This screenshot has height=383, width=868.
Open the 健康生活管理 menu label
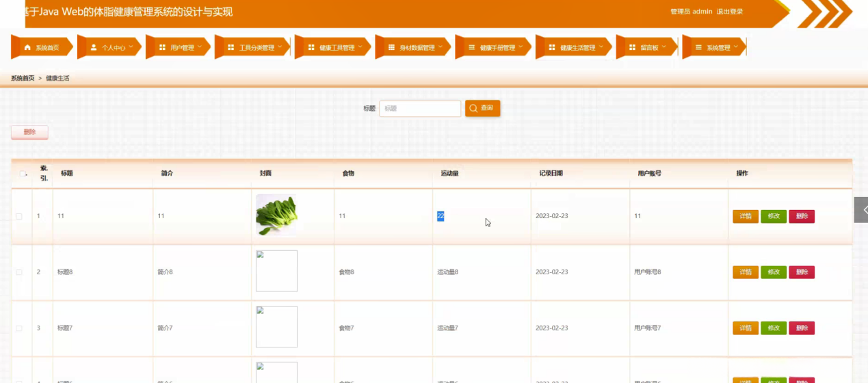tap(577, 48)
